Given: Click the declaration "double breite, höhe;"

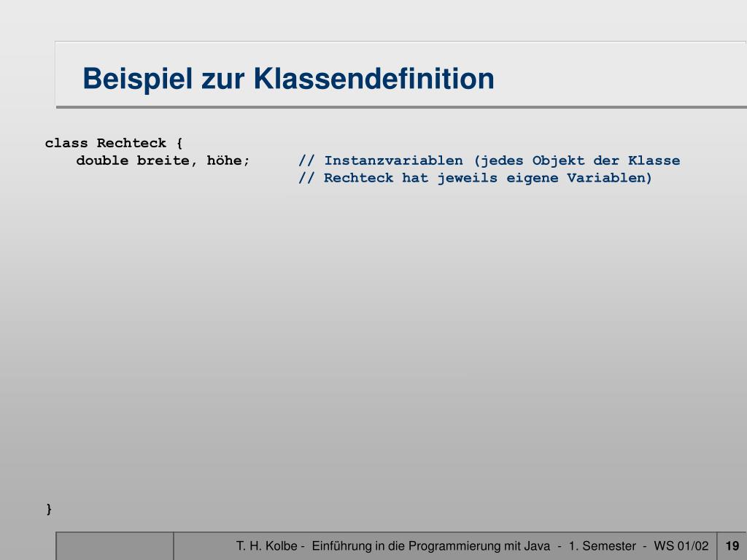Looking at the screenshot, I should point(163,160).
